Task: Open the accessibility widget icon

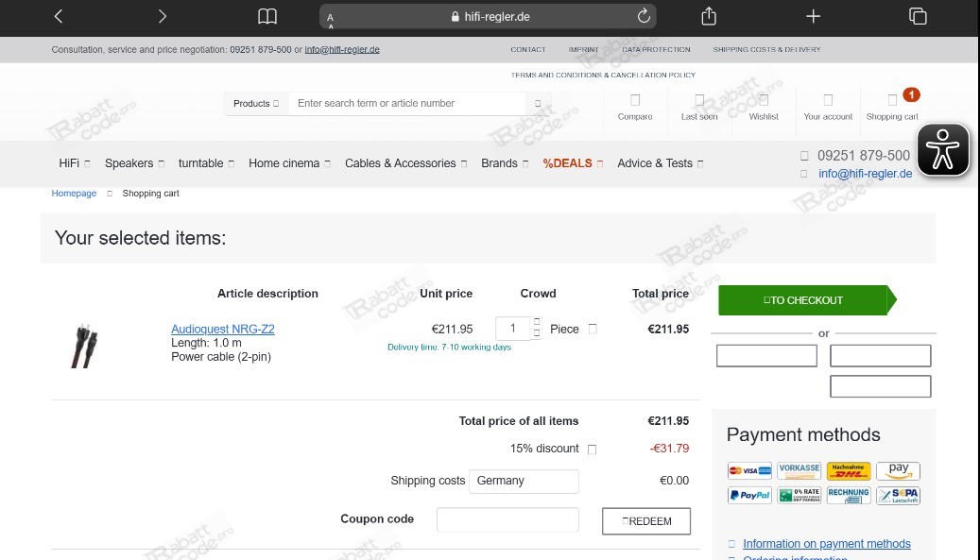Action: pos(942,150)
